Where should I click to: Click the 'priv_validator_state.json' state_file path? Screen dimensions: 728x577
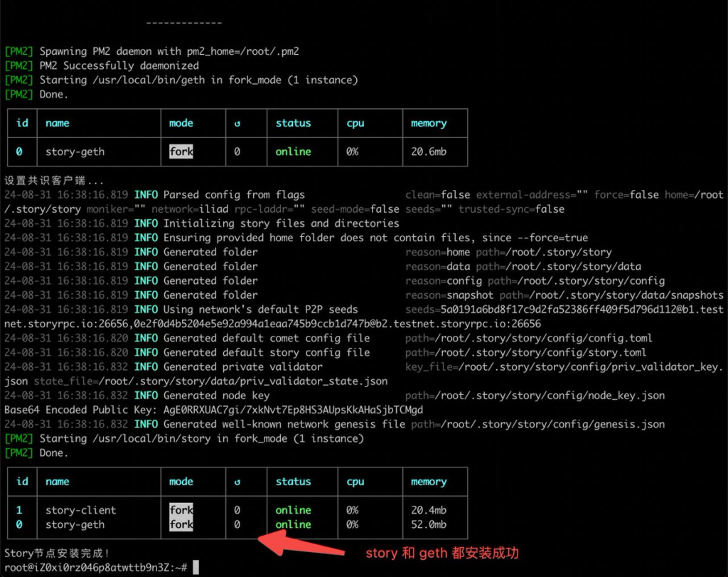pyautogui.click(x=210, y=381)
